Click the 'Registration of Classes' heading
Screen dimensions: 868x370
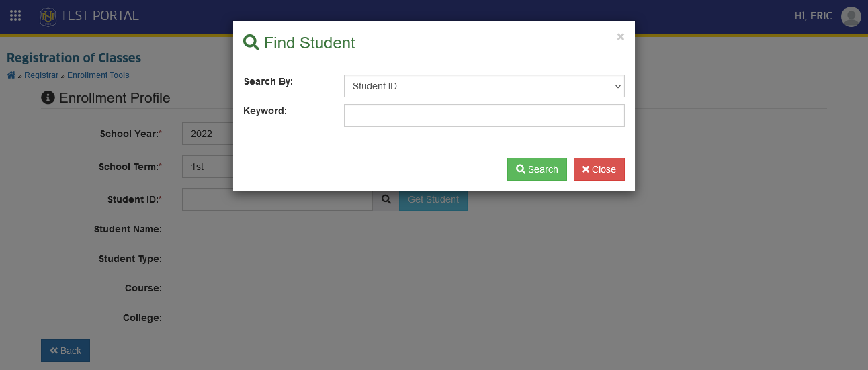(x=74, y=58)
